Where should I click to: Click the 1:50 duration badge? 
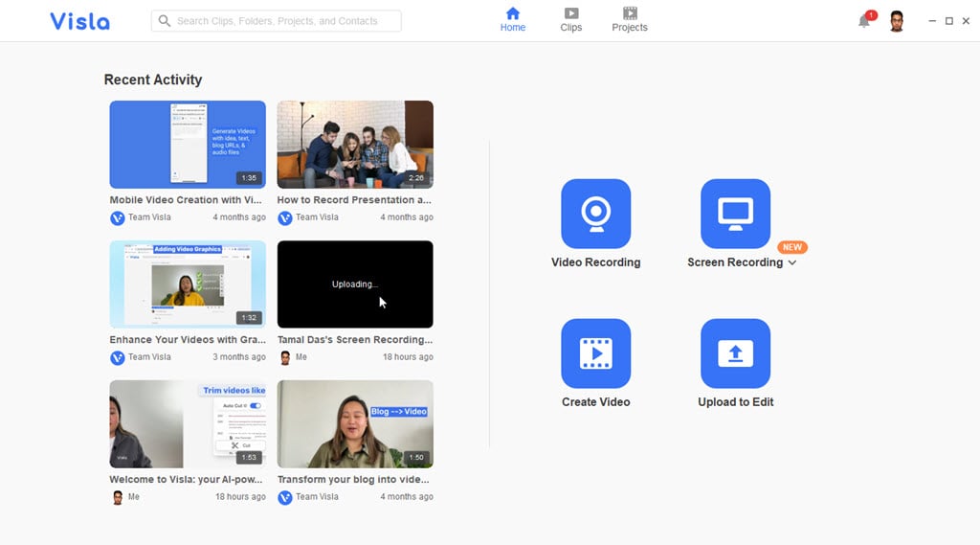click(x=416, y=458)
